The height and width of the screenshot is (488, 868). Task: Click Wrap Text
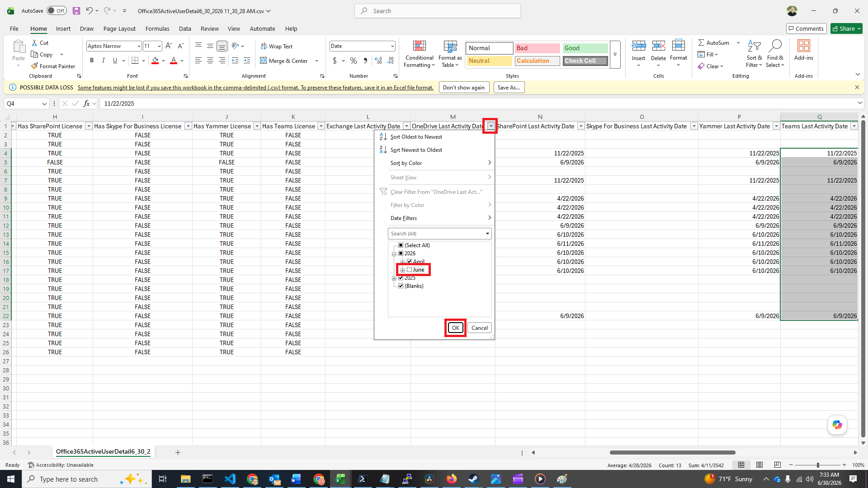pos(277,46)
